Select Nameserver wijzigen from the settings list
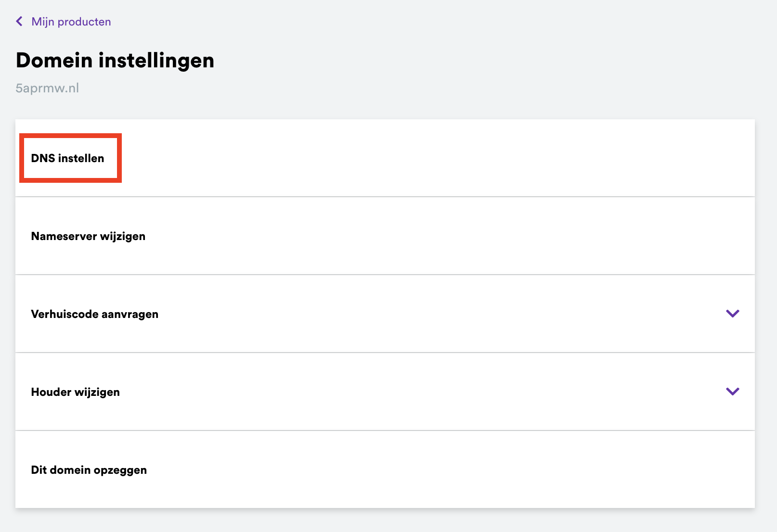This screenshot has height=532, width=777. [88, 236]
